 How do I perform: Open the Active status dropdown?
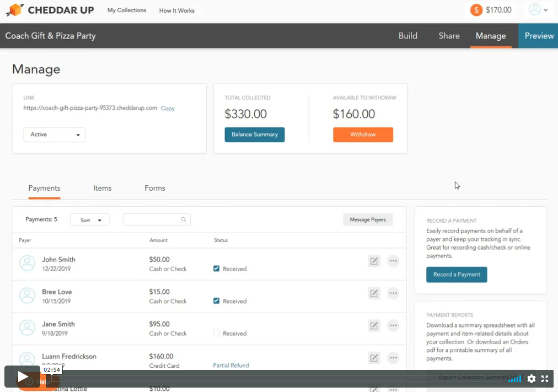pos(54,135)
